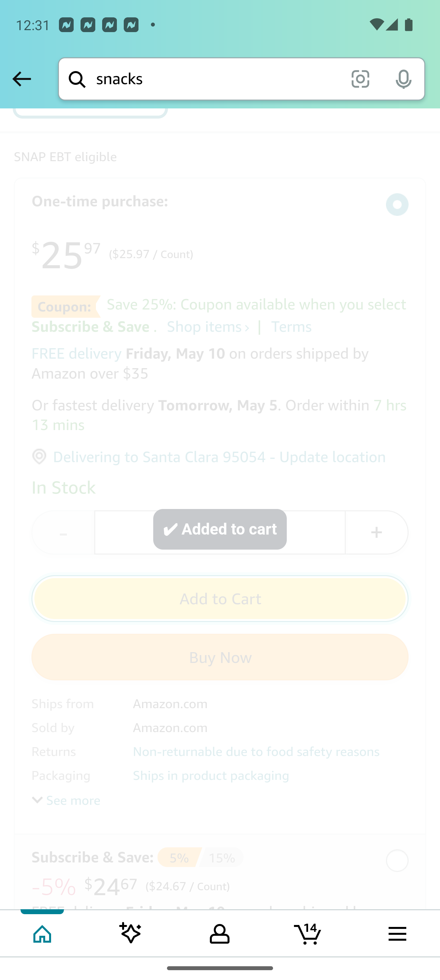
Task: Expand Shop items chevron link
Action: pyautogui.click(x=208, y=327)
